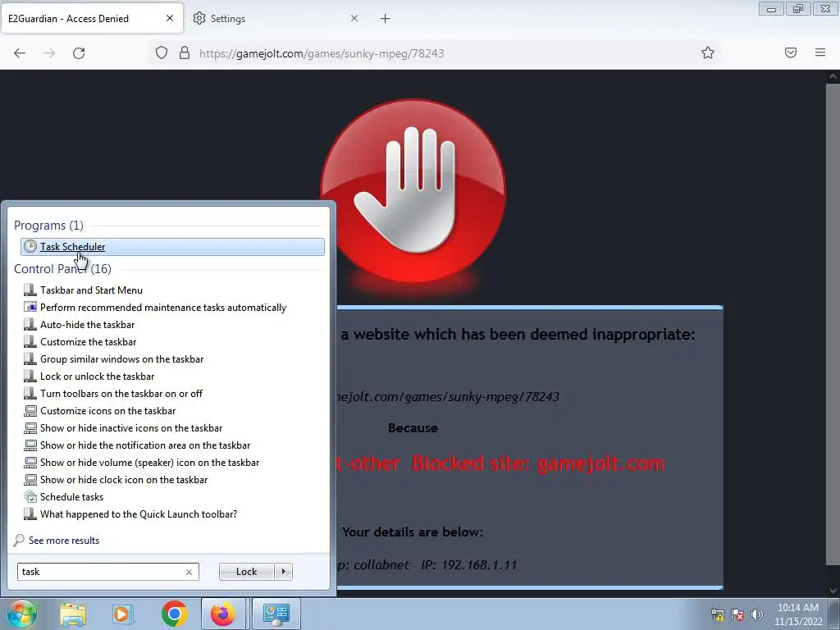Viewport: 840px width, 630px height.
Task: Click the Save to Pocket icon
Action: click(x=791, y=52)
